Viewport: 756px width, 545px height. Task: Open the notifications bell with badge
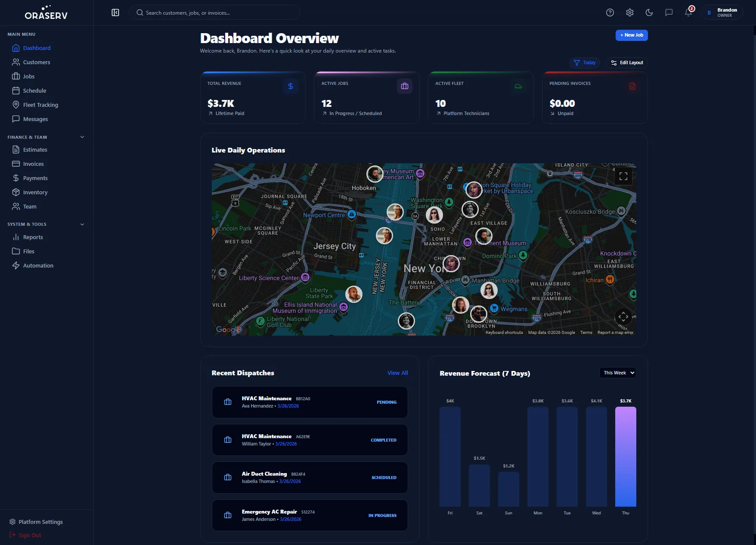point(688,12)
